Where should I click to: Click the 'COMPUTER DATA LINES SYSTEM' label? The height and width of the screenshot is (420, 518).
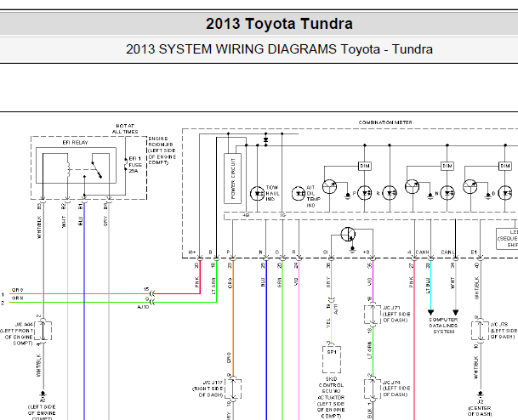coord(443,326)
